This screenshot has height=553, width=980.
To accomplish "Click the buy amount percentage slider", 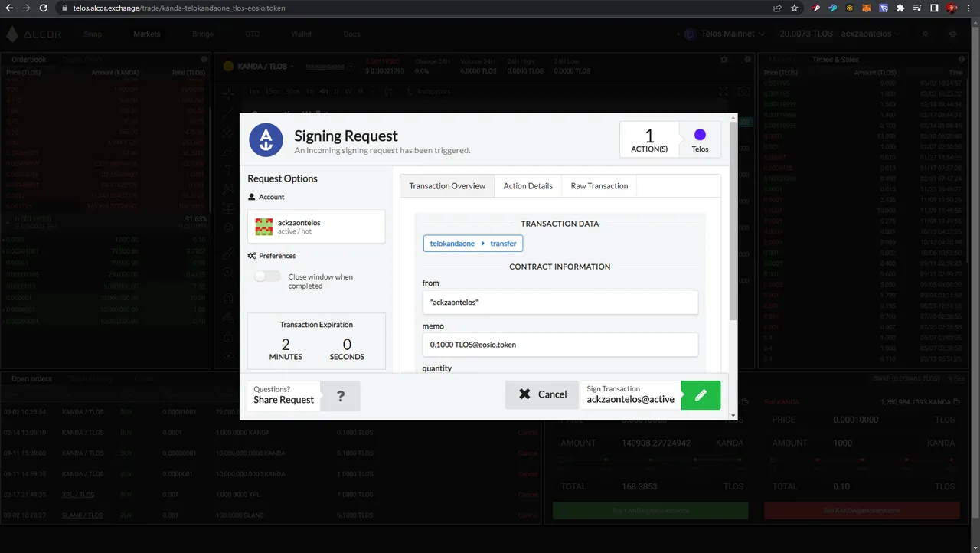I will click(x=651, y=460).
